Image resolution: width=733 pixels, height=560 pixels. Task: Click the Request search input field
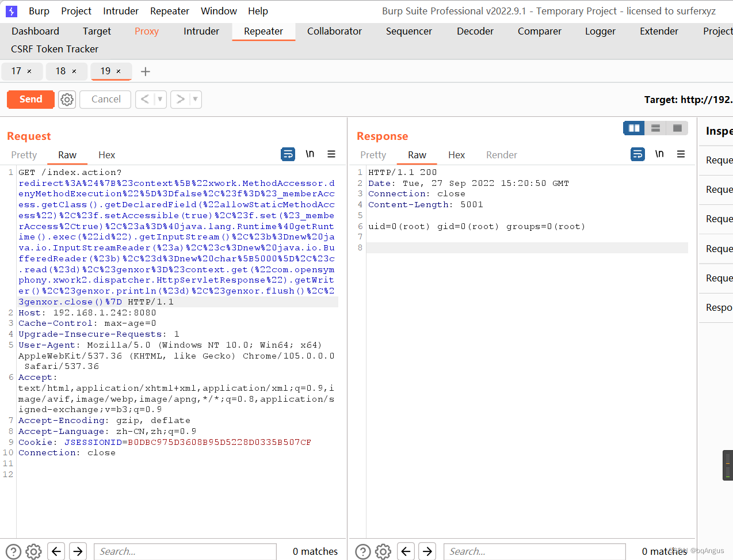(x=185, y=551)
